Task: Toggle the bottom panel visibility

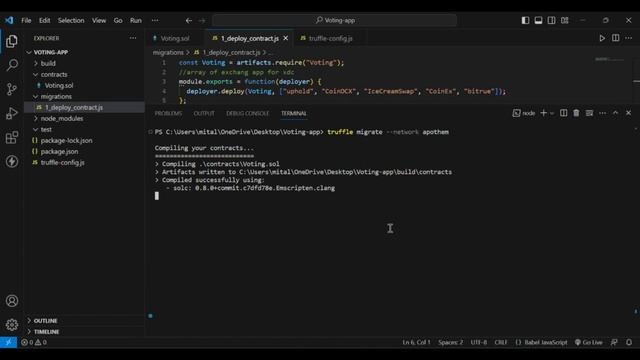Action: [x=538, y=20]
